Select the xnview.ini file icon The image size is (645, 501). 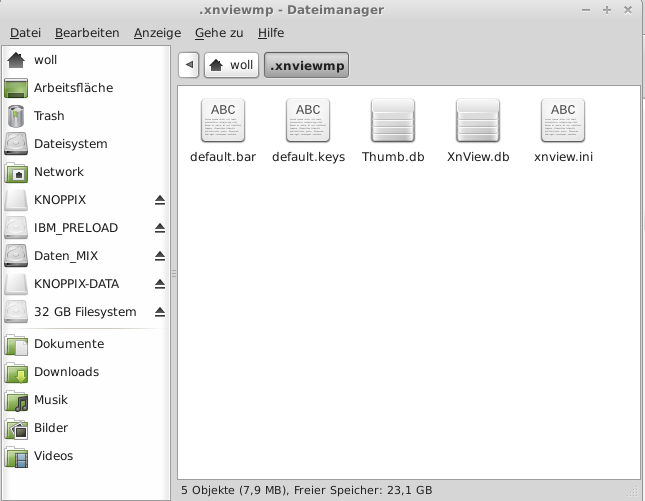coord(563,121)
